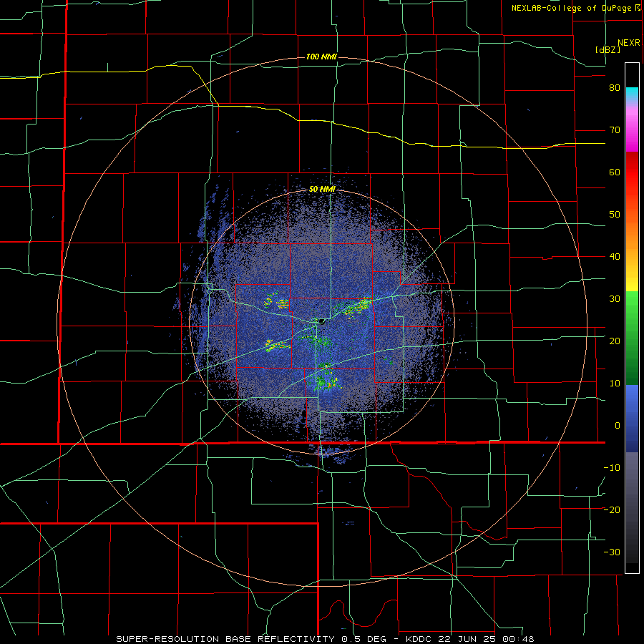The height and width of the screenshot is (644, 644).
Task: Click the storm cell northeast of the radar site
Action: (x=356, y=307)
